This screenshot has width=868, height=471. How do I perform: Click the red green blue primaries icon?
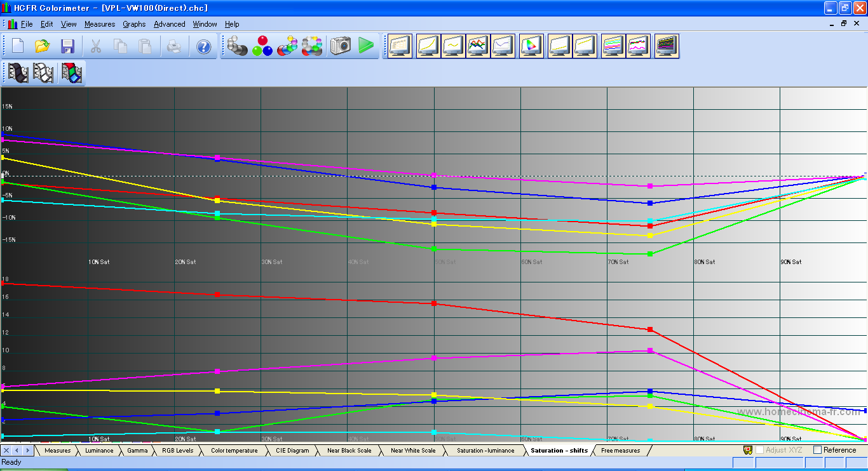point(262,46)
